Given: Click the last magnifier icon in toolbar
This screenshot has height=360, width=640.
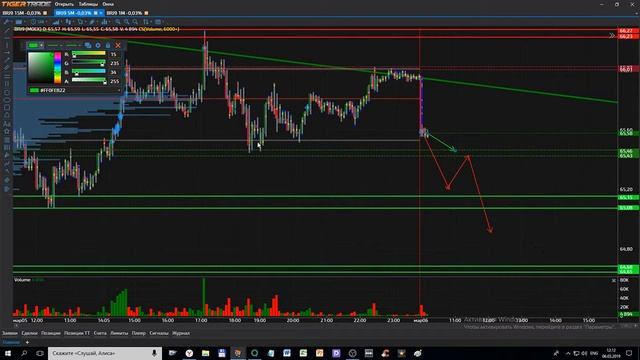Looking at the screenshot, I should click(x=135, y=22).
